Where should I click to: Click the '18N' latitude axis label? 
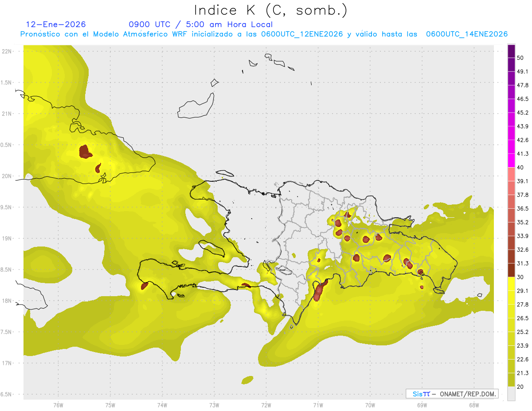point(7,301)
